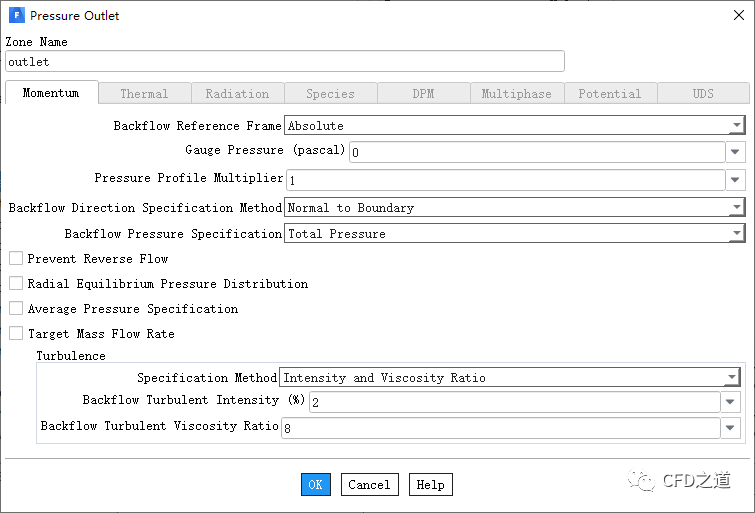Open Pressure Profile Multiplier arrow menu
Viewport: 755px width, 513px height.
(x=736, y=180)
